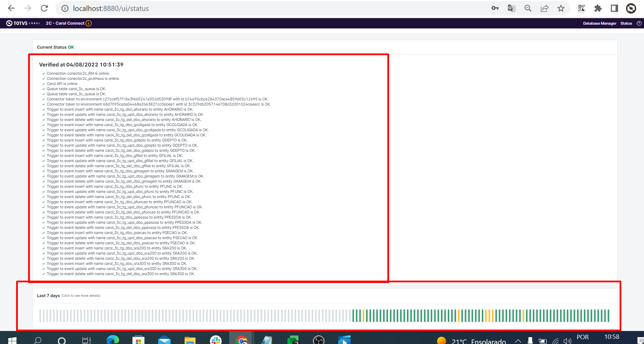Select the update trigger line for entity GCOLIGADA
644x344 pixels.
tap(128, 130)
